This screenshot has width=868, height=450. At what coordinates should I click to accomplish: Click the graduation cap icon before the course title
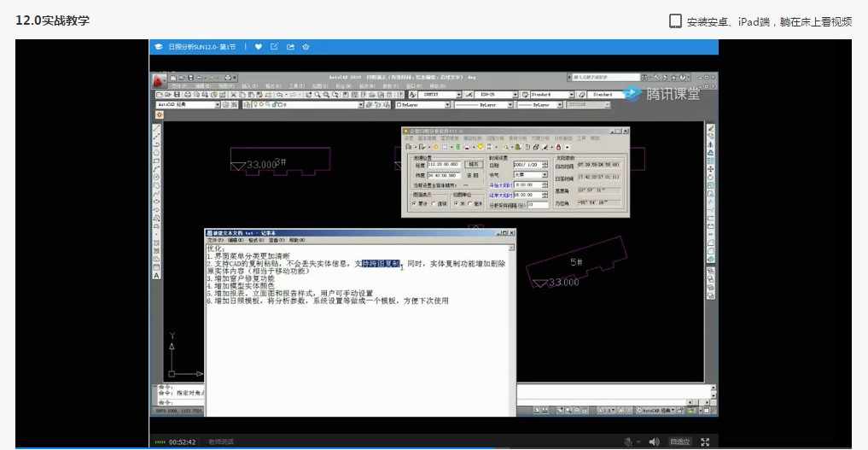pyautogui.click(x=159, y=47)
